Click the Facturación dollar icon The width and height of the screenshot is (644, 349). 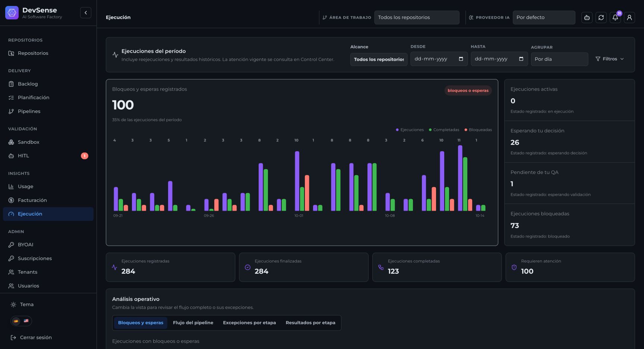coord(11,200)
